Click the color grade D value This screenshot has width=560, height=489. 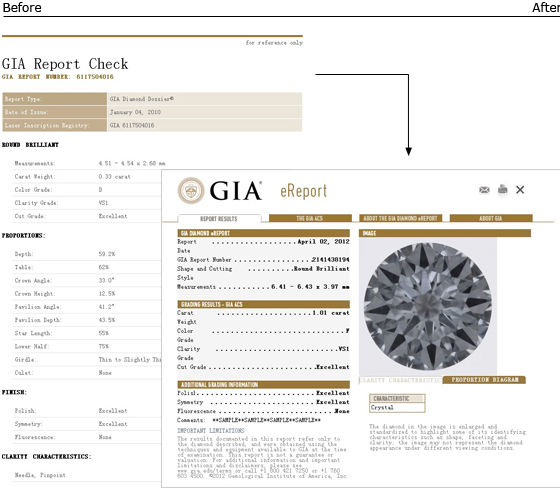coord(100,190)
